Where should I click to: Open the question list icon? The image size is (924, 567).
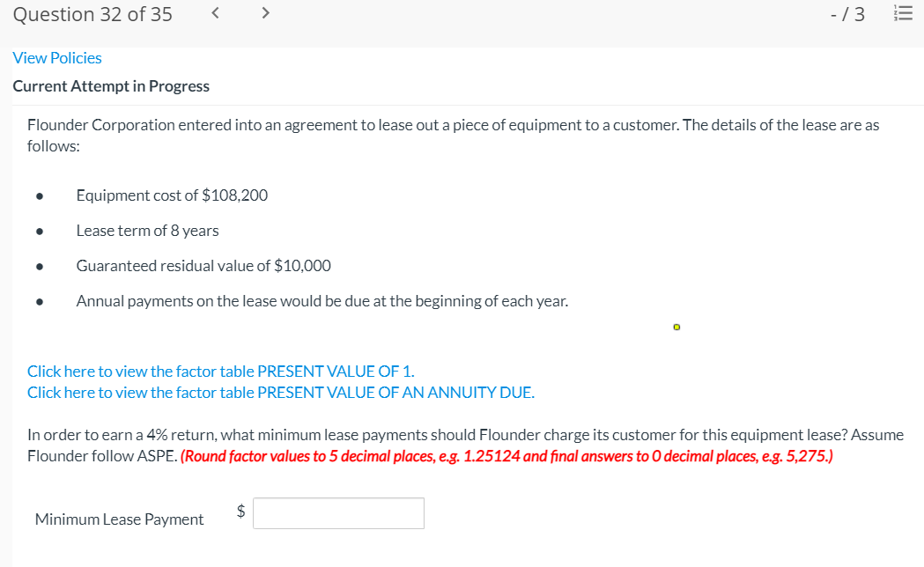(x=903, y=13)
